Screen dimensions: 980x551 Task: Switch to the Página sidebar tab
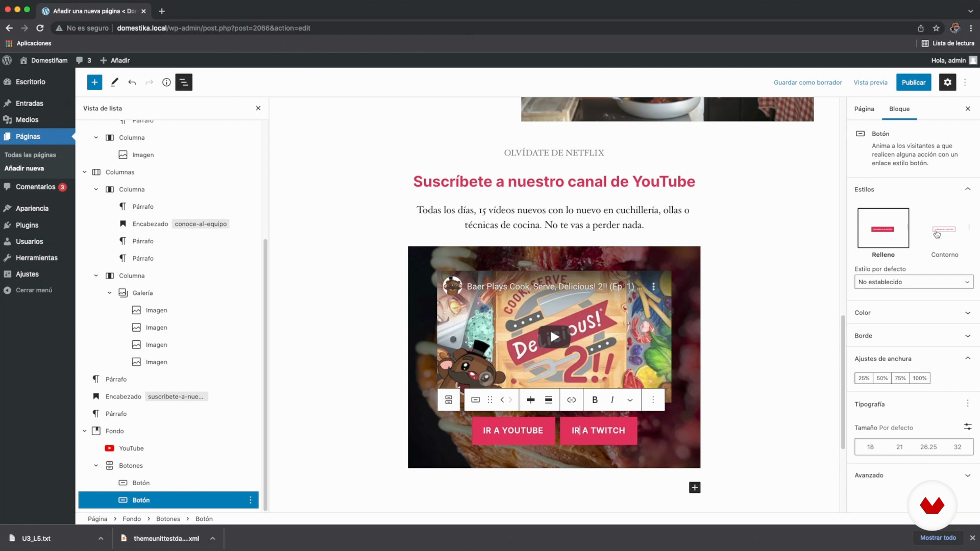[x=864, y=109]
